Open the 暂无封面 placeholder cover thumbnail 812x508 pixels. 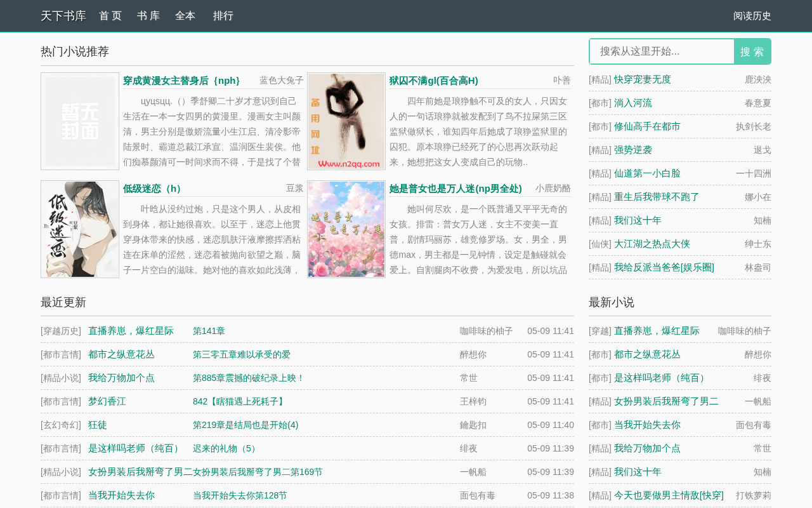click(80, 121)
